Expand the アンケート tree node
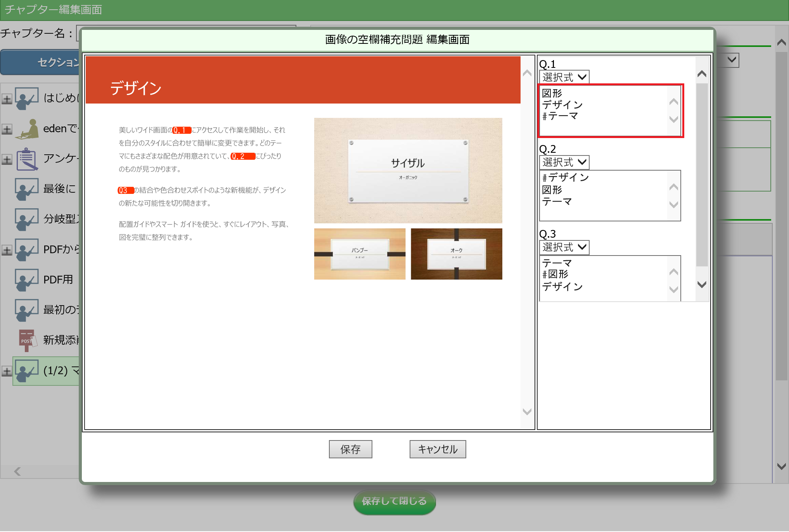This screenshot has width=789, height=532. coord(7,159)
